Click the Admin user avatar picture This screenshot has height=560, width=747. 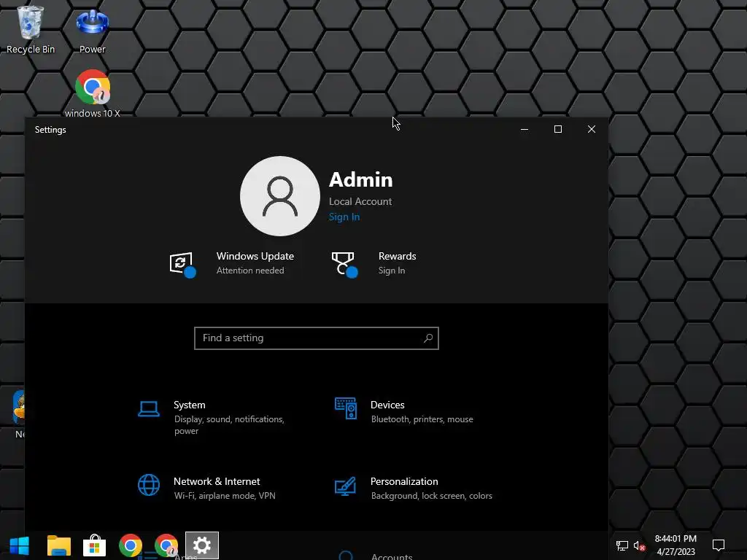[x=280, y=196]
